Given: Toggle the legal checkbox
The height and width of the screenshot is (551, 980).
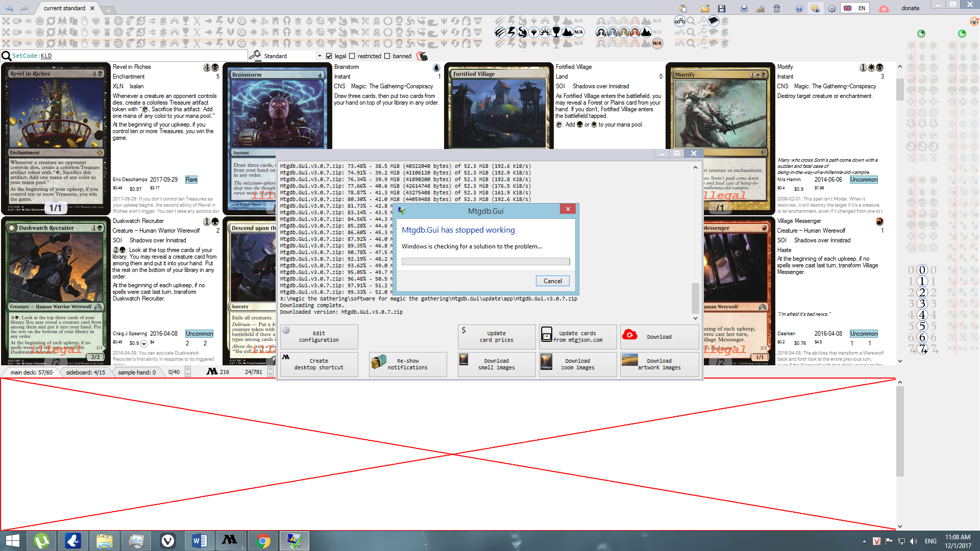Looking at the screenshot, I should tap(329, 56).
